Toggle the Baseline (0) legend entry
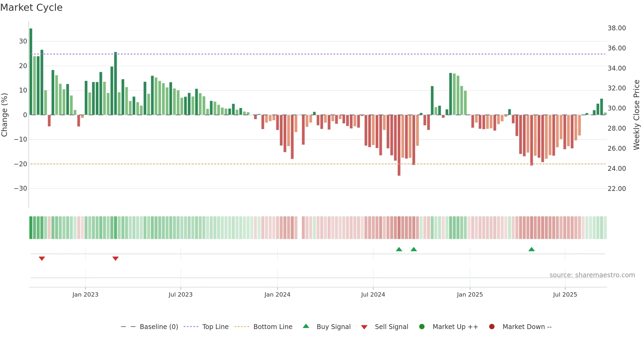Image resolution: width=644 pixels, height=362 pixels. coord(149,327)
